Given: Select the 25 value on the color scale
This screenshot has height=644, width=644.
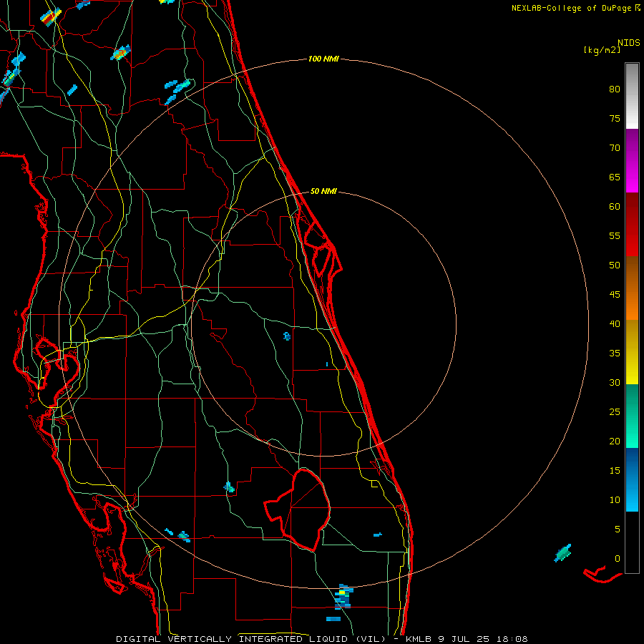Looking at the screenshot, I should tap(615, 412).
